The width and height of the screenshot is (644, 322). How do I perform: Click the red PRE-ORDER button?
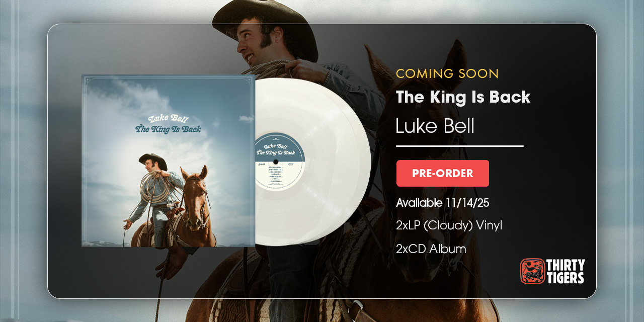(443, 173)
